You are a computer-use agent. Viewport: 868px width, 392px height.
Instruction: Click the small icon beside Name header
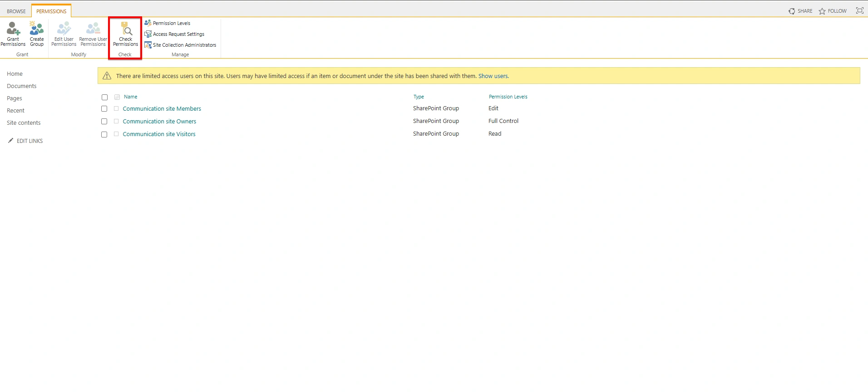pos(117,97)
